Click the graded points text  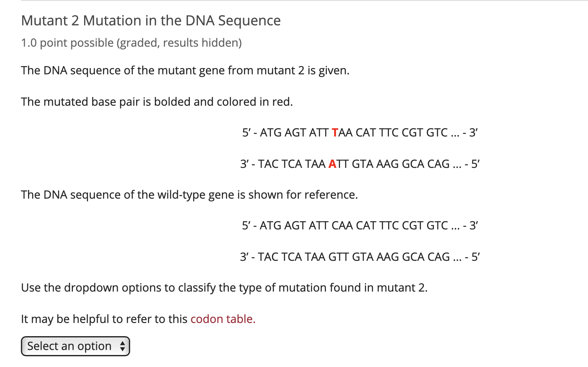point(132,42)
